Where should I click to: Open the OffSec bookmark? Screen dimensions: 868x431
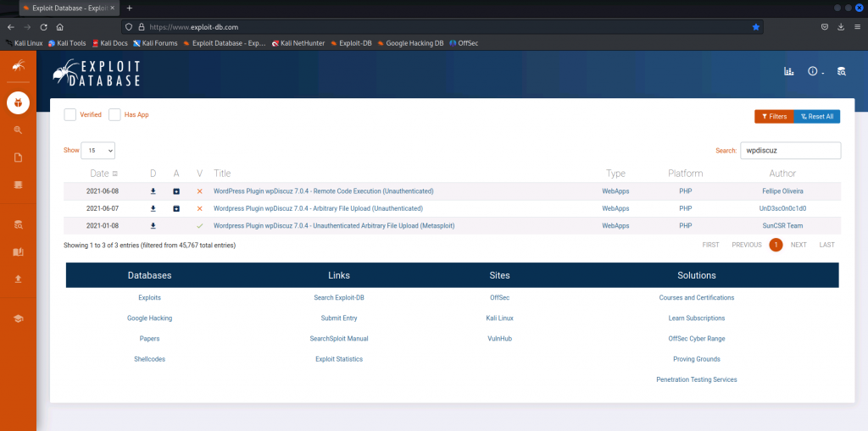(464, 42)
